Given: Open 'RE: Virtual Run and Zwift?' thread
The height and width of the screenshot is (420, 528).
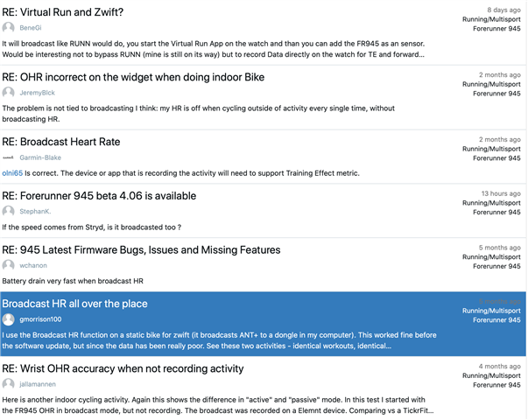Looking at the screenshot, I should pos(63,12).
